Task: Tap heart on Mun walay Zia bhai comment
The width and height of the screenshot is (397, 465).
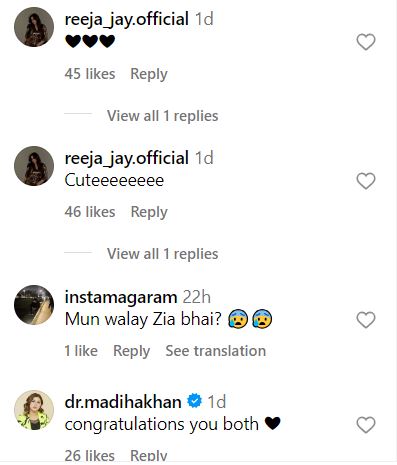Action: point(366,320)
